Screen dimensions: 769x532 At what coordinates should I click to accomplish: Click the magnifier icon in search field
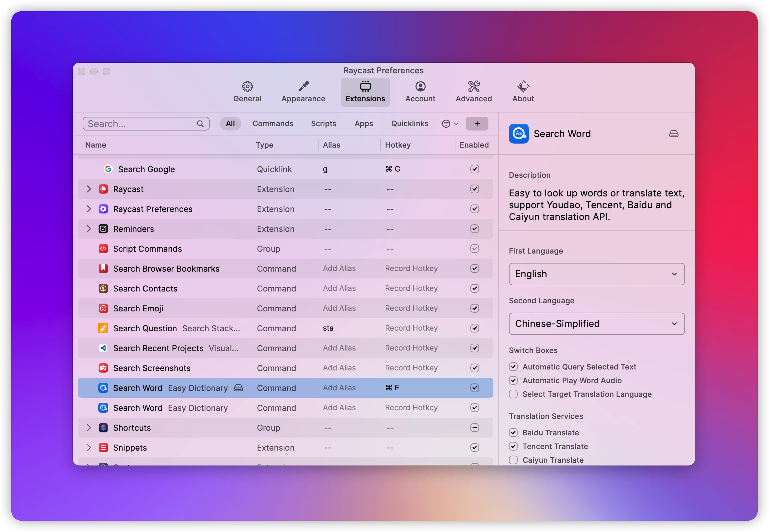click(x=200, y=124)
